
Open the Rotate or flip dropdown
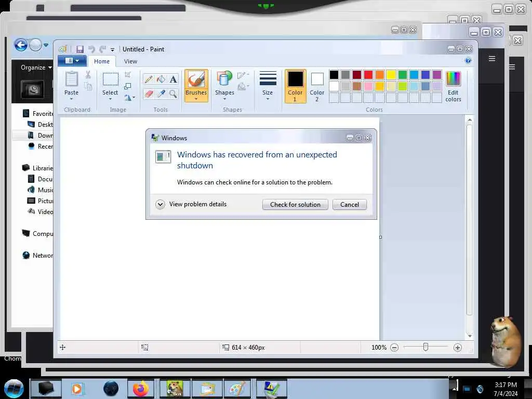point(129,98)
